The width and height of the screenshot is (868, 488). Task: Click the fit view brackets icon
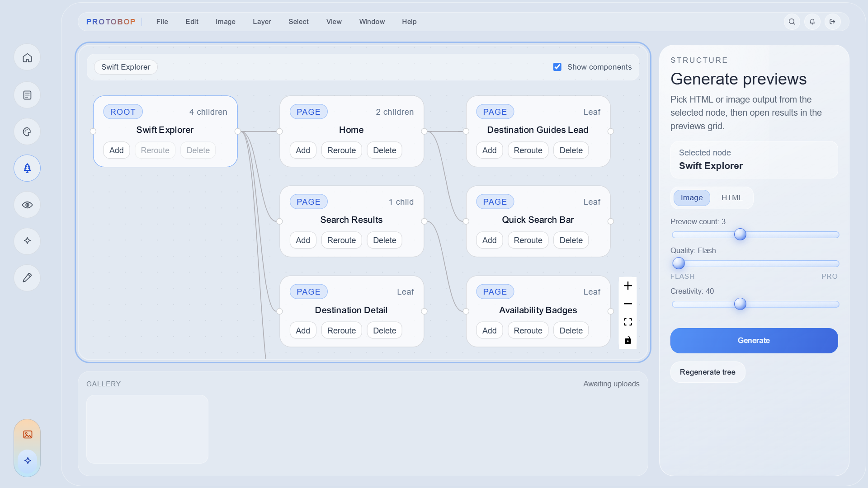[x=627, y=322]
